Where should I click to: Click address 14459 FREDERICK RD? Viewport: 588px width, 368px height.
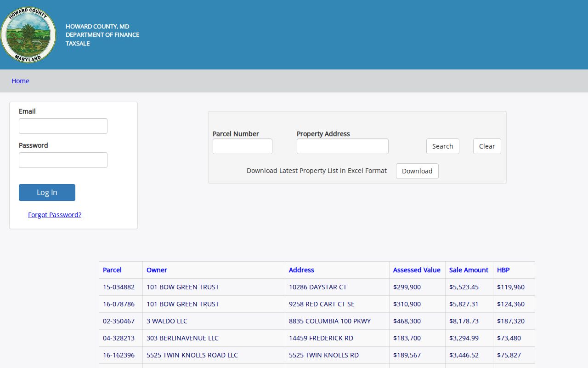[321, 338]
